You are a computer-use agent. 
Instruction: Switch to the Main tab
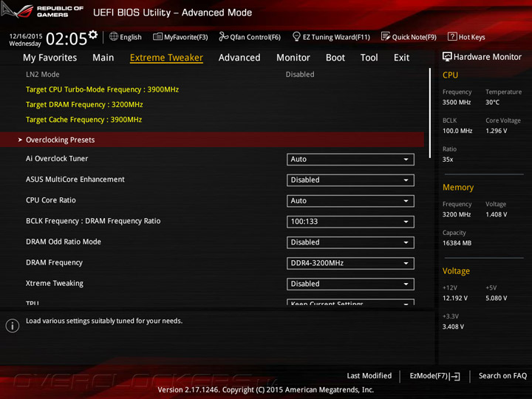pos(103,58)
